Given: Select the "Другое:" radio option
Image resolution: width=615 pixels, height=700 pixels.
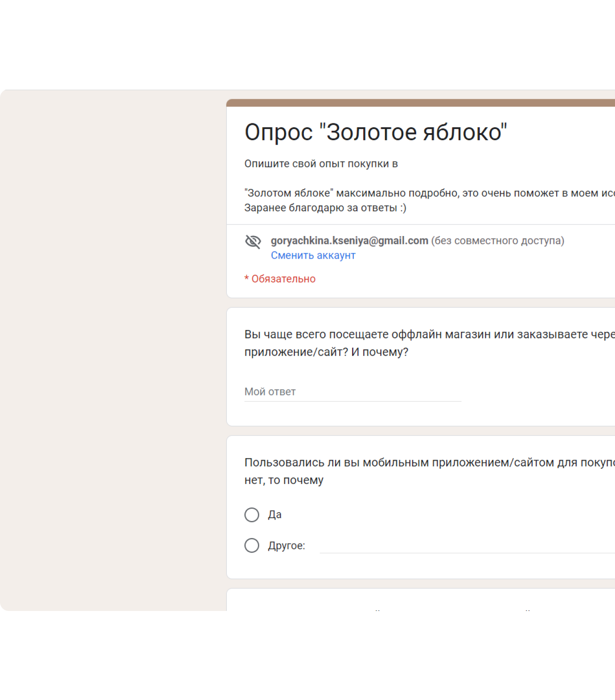Looking at the screenshot, I should tap(252, 545).
